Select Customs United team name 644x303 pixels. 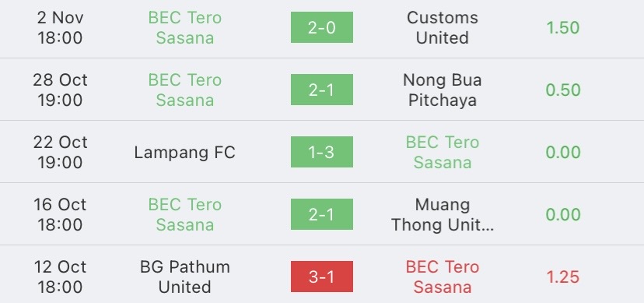click(443, 27)
